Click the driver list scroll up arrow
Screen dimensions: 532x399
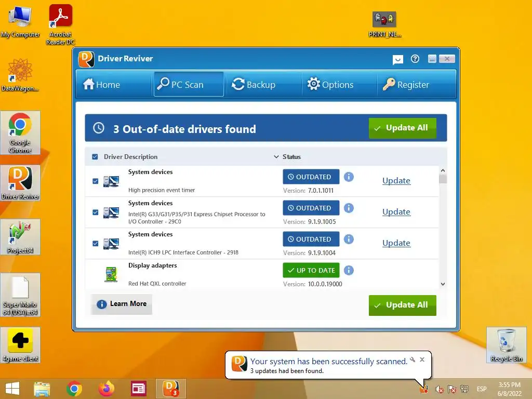(x=443, y=170)
